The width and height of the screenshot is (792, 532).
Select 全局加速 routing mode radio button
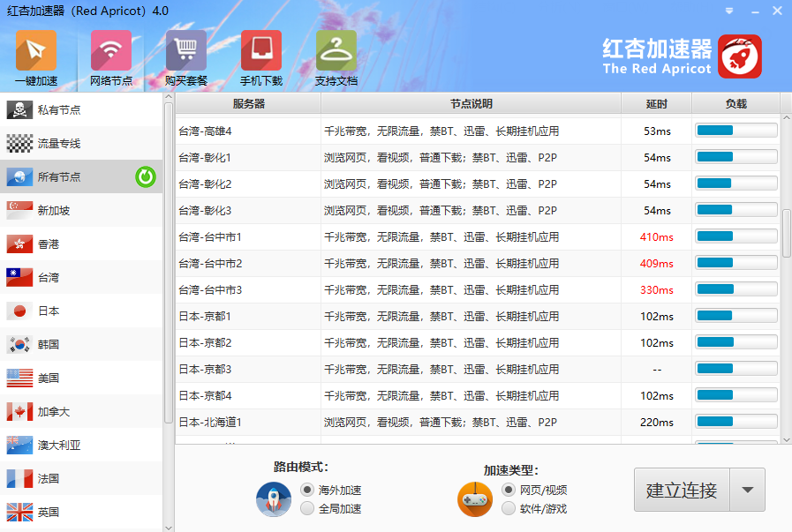307,508
